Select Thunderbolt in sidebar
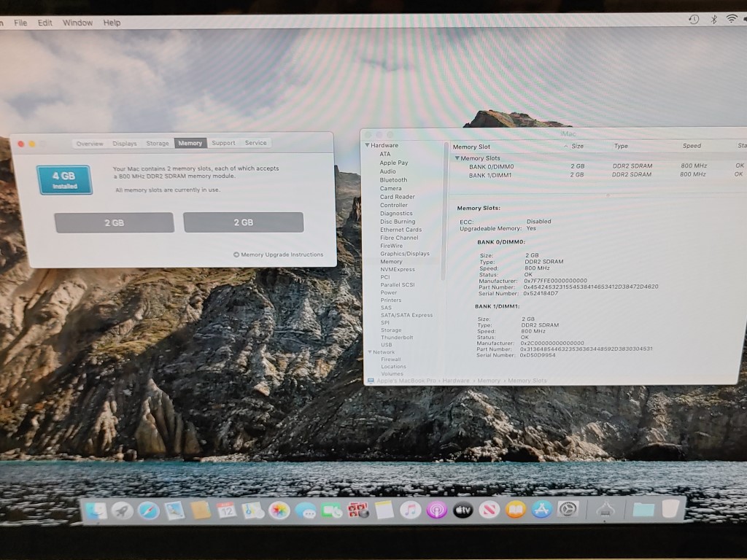Image resolution: width=747 pixels, height=560 pixels. 397,337
